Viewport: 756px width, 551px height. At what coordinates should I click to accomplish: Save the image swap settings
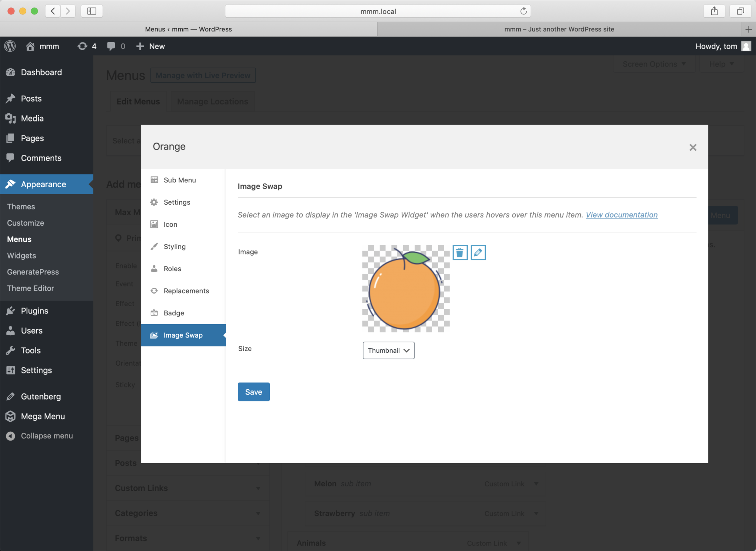pyautogui.click(x=254, y=392)
